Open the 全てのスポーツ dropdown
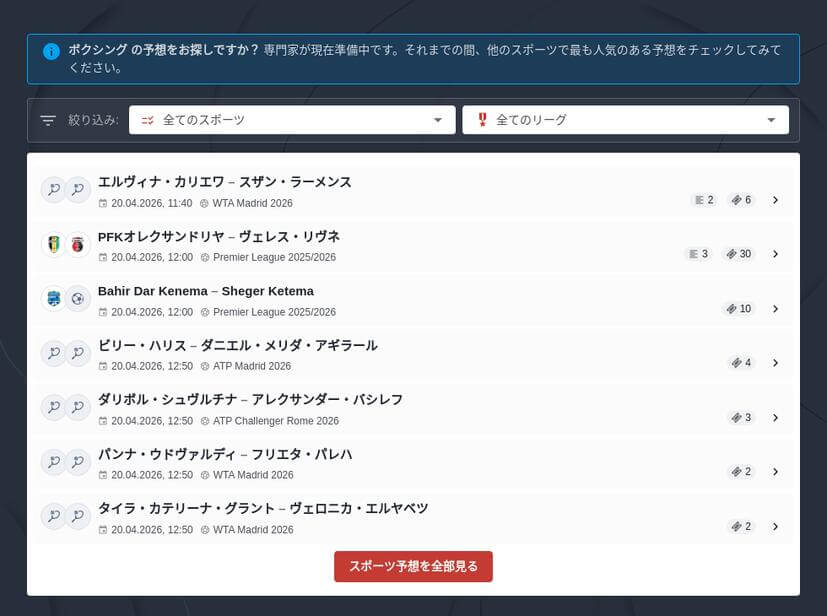This screenshot has height=616, width=827. tap(292, 120)
